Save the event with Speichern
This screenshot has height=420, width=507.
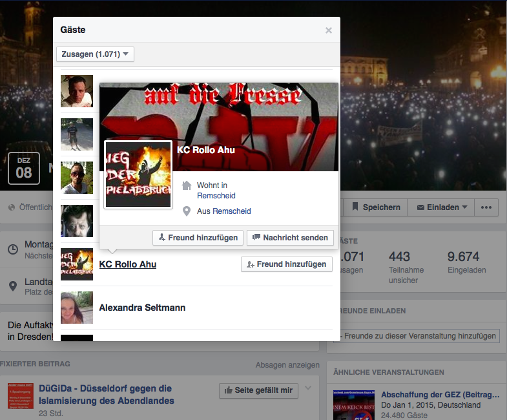376,207
